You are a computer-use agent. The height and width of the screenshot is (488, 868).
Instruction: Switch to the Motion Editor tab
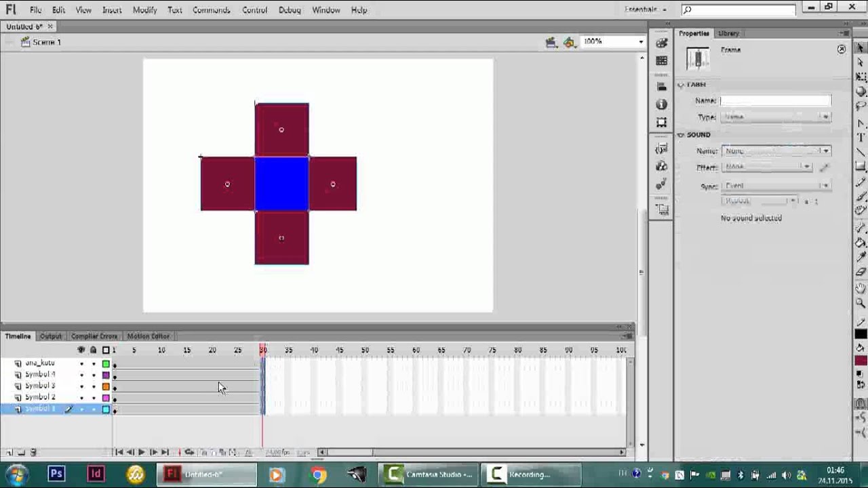click(148, 336)
